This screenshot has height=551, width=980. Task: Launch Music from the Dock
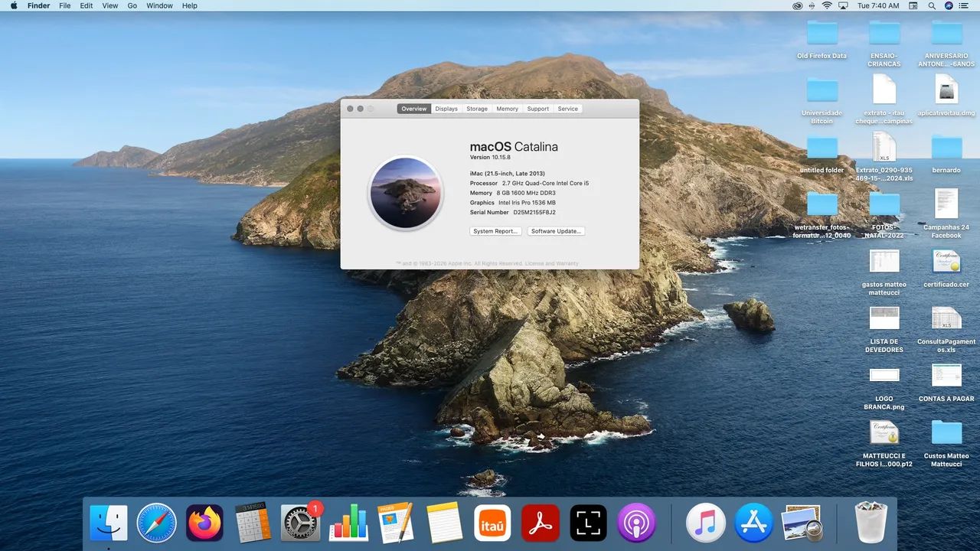705,523
